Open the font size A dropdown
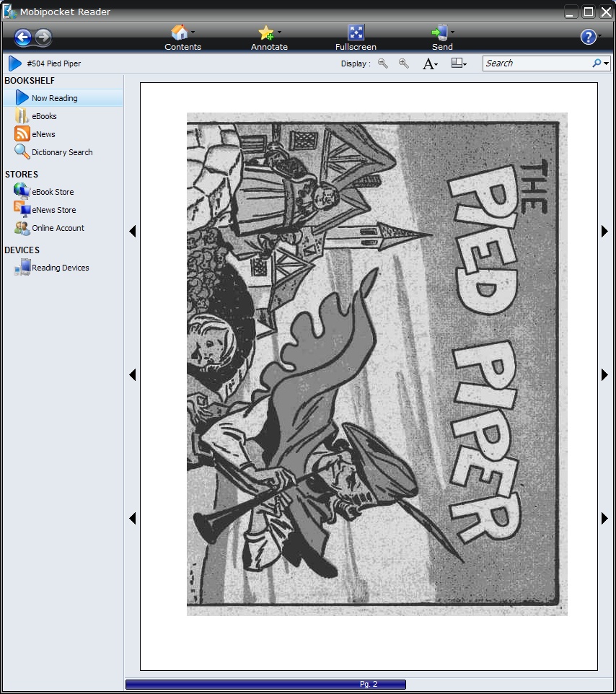 click(x=430, y=63)
